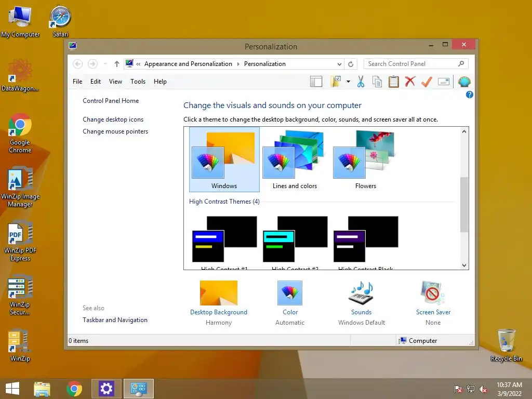
Task: Open the Windows Start button
Action: [x=12, y=389]
